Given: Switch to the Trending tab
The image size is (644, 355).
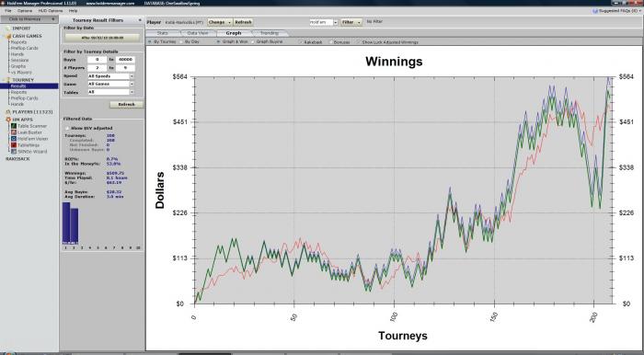Looking at the screenshot, I should click(x=270, y=33).
